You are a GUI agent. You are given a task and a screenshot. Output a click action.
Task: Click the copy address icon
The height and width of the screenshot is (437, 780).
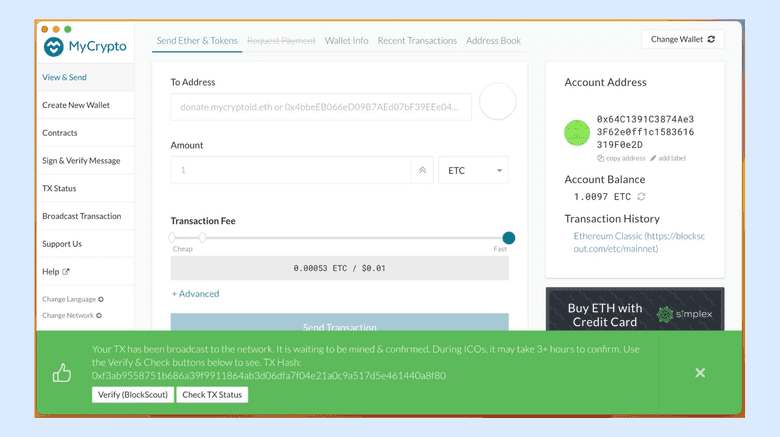click(x=601, y=158)
